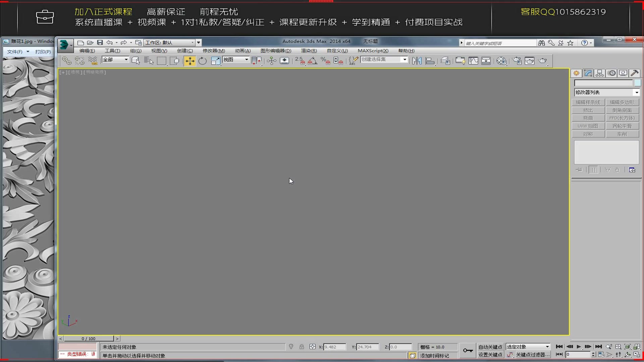This screenshot has width=644, height=362.
Task: Select the Rectangle tool icon
Action: (162, 61)
